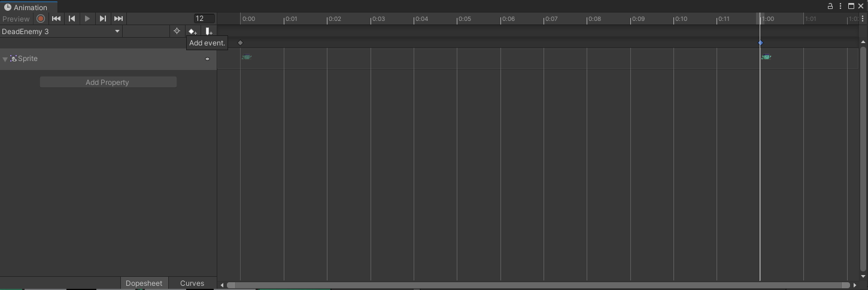Switch to the Curves view
868x290 pixels.
[192, 283]
